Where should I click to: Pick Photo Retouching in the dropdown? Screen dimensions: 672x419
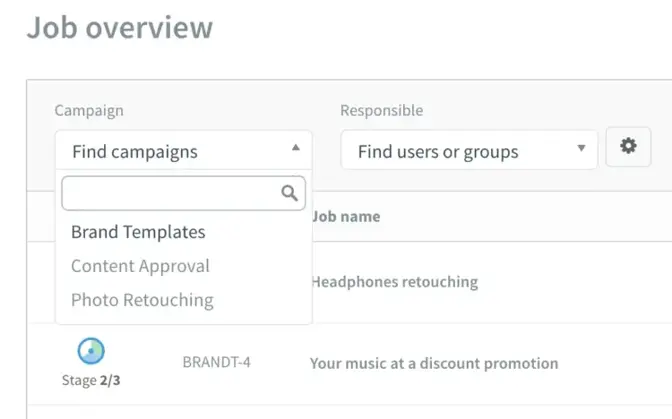[x=142, y=300]
